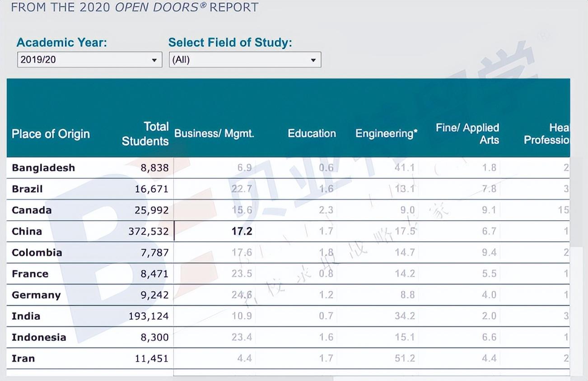The width and height of the screenshot is (588, 381).
Task: Click the Fine/ Applied Arts column header
Action: [x=467, y=134]
